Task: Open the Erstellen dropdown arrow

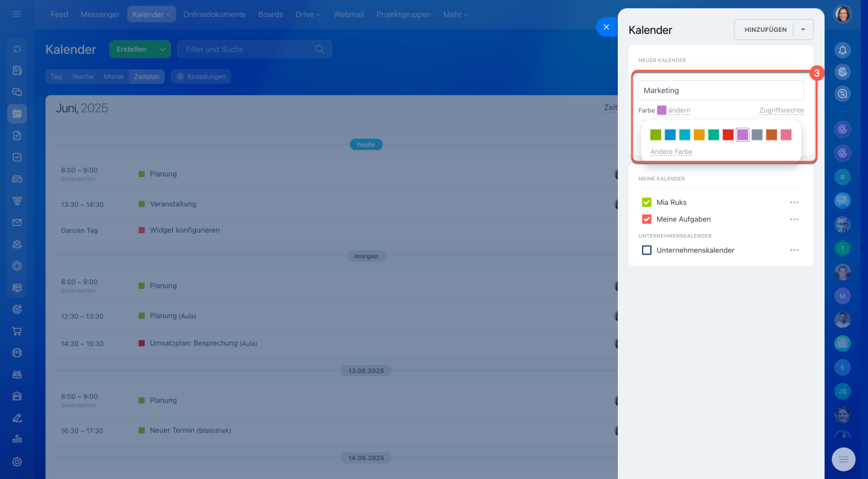Action: [x=162, y=49]
